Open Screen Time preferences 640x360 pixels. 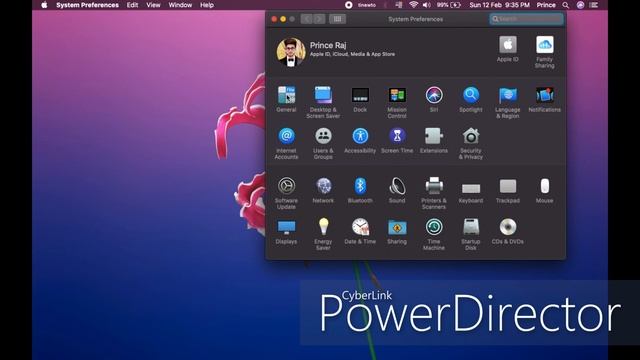(x=397, y=140)
